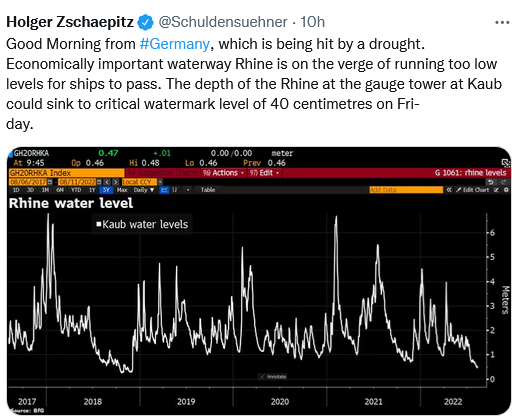This screenshot has width=512, height=417.
Task: Click the next period arrow button
Action: (x=115, y=182)
